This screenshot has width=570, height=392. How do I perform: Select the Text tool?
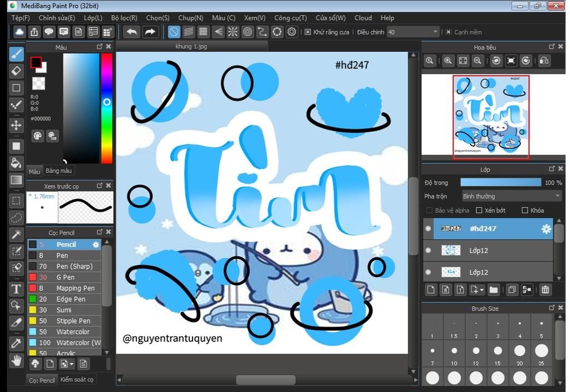click(x=16, y=289)
